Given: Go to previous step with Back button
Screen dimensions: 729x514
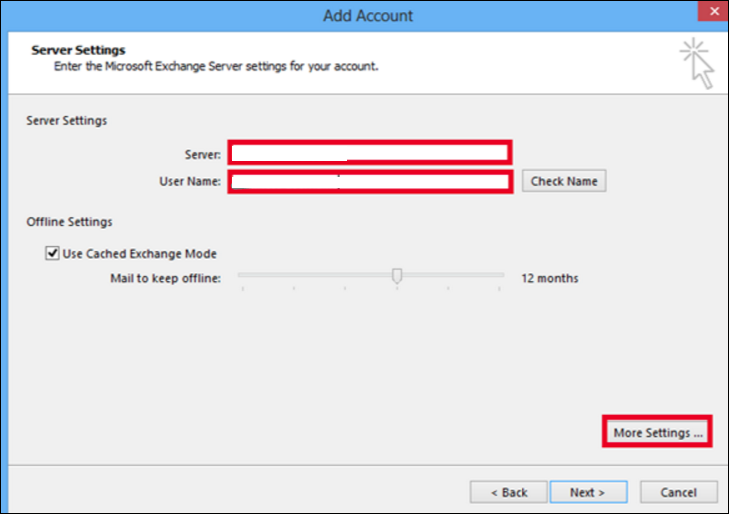Looking at the screenshot, I should (509, 492).
